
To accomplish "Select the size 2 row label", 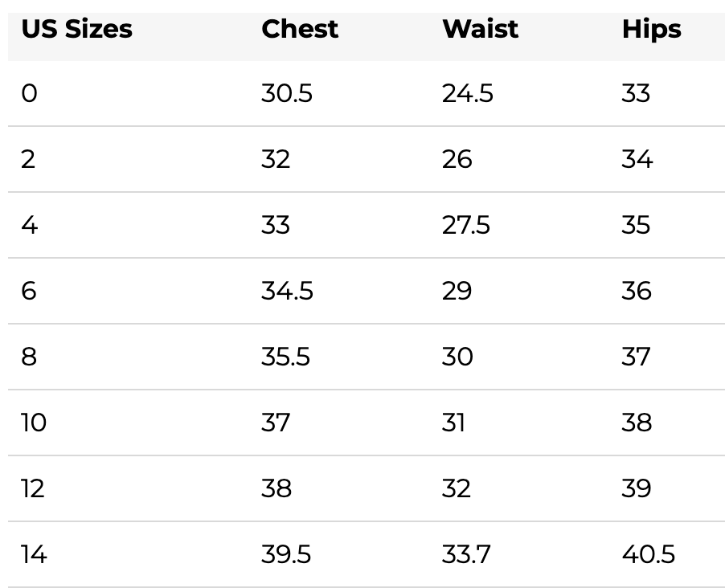I will click(28, 159).
